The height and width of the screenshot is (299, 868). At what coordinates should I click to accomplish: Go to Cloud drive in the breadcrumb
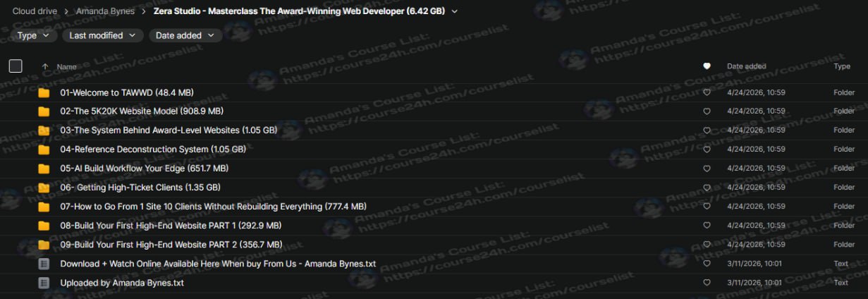(34, 11)
